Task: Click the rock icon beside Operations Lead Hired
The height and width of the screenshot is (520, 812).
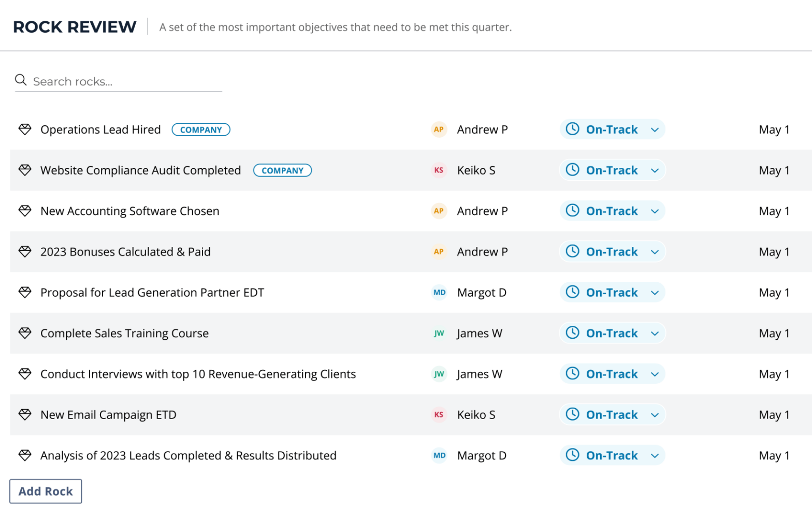Action: [x=25, y=129]
